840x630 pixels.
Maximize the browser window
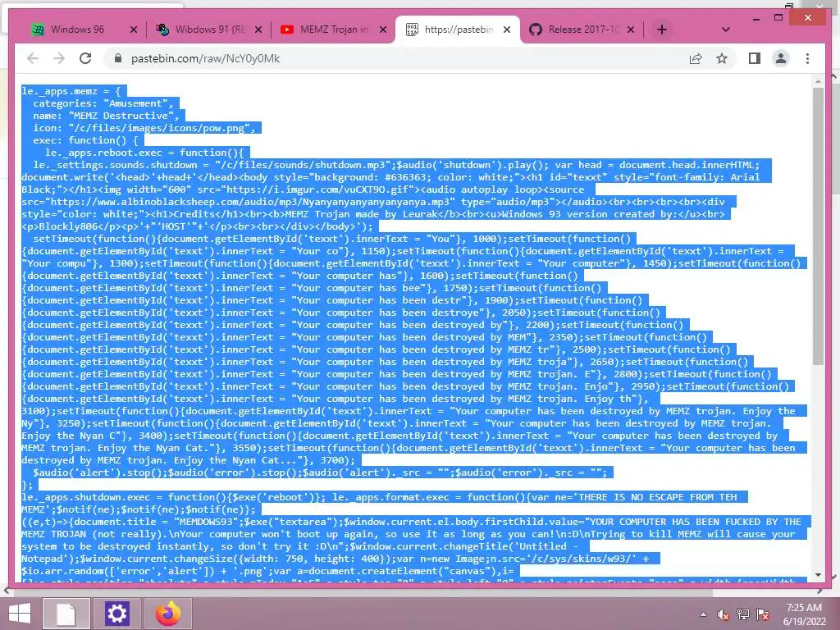[778, 18]
